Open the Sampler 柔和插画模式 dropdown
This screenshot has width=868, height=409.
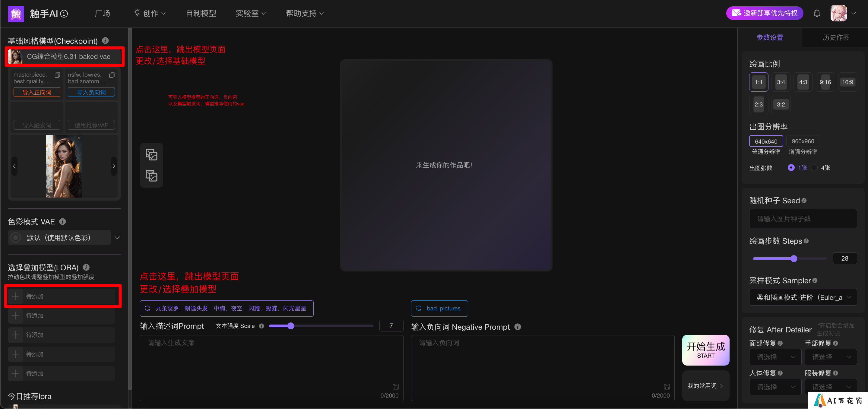[803, 297]
